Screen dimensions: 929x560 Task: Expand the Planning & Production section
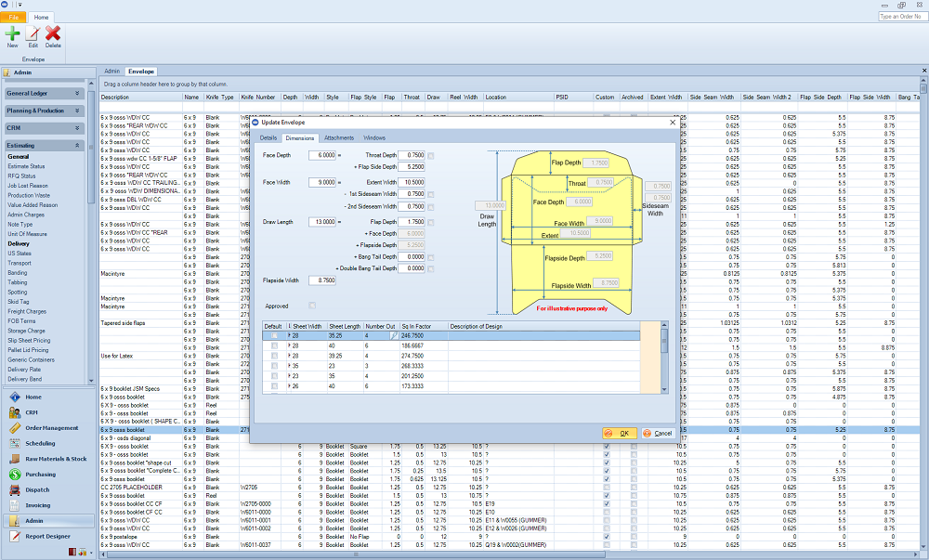click(x=77, y=111)
